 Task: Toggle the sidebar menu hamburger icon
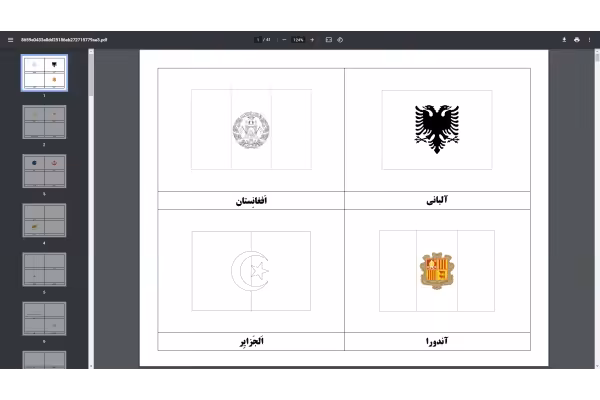pyautogui.click(x=10, y=40)
